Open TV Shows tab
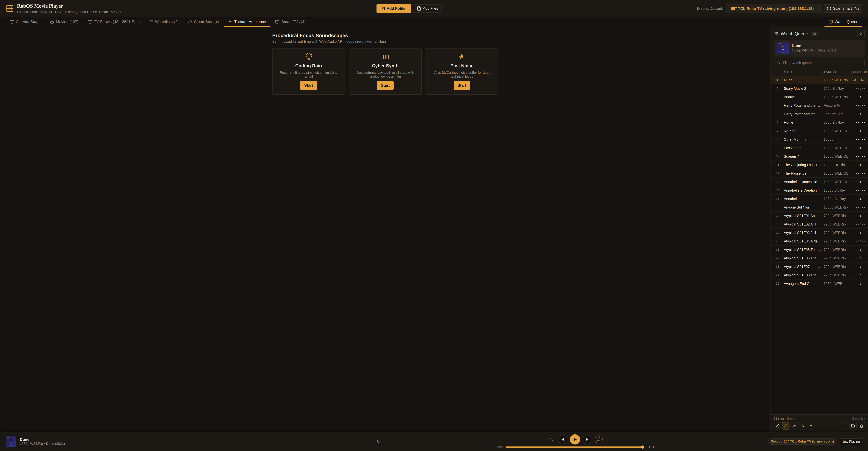 point(114,22)
